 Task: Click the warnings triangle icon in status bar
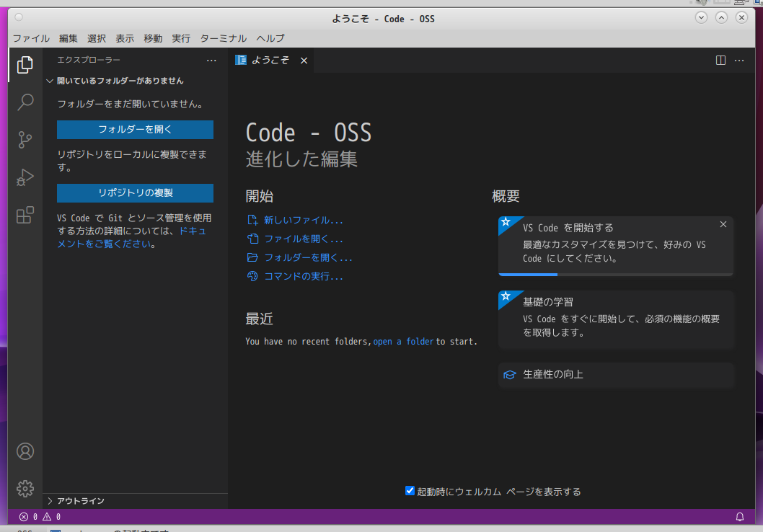tap(47, 516)
